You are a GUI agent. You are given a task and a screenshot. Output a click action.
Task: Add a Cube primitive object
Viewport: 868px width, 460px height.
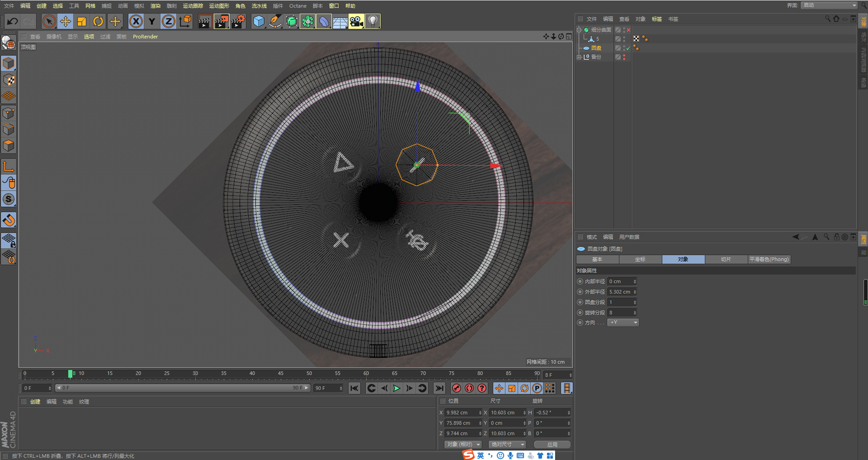pyautogui.click(x=259, y=21)
